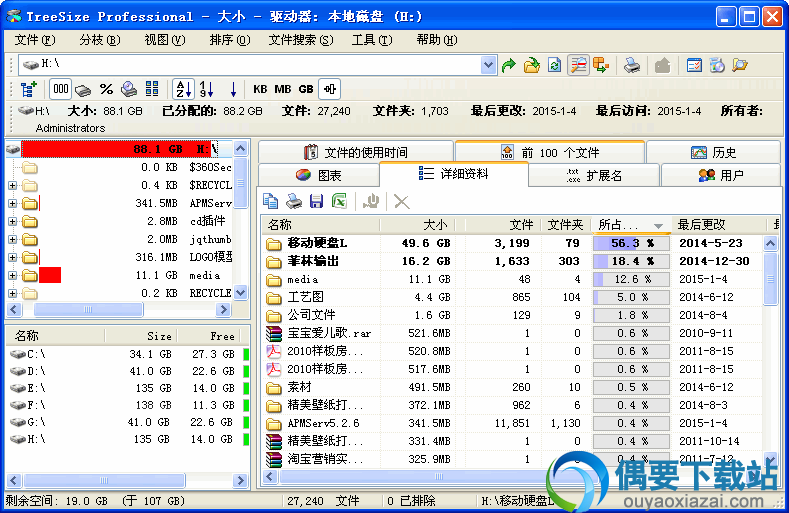
Task: Toggle sort by size 1-9
Action: click(206, 89)
